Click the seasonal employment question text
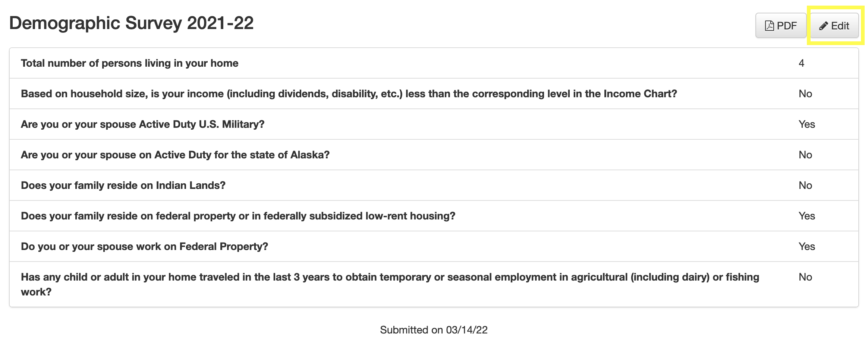 tap(390, 284)
